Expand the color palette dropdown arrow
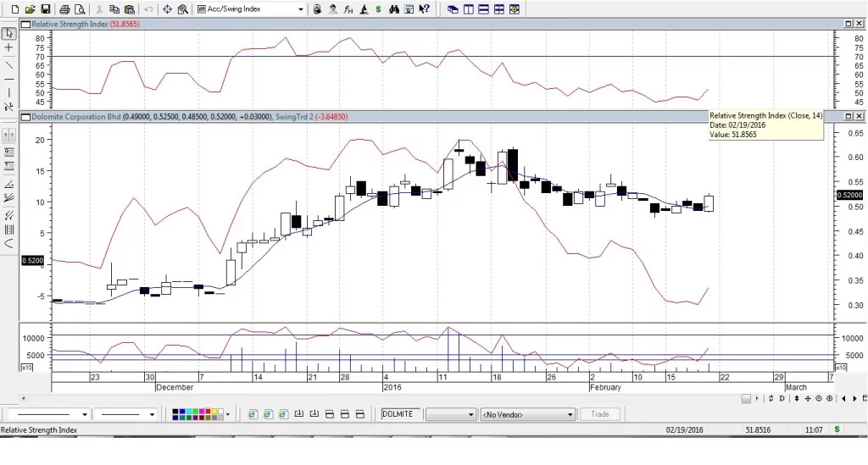 pyautogui.click(x=227, y=414)
